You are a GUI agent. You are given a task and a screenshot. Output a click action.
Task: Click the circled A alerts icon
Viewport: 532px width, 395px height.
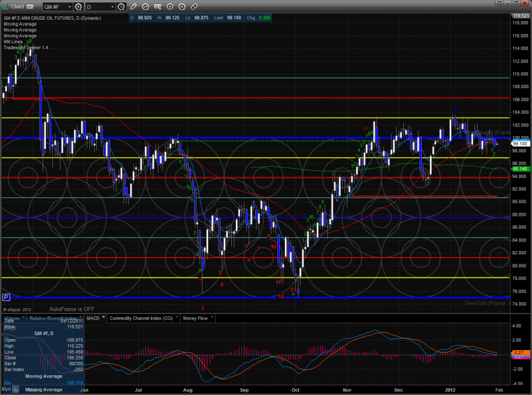182,7
